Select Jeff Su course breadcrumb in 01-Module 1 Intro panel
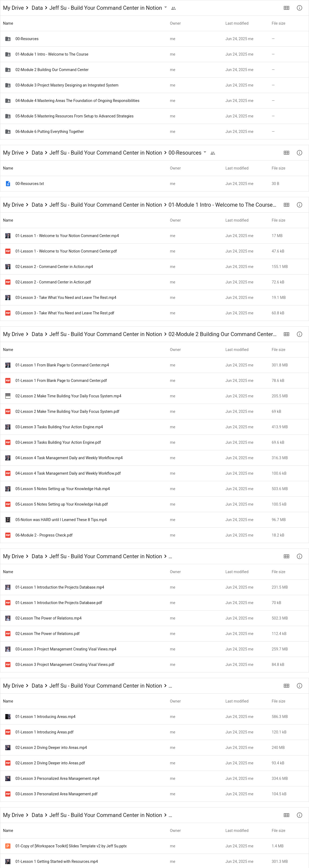The image size is (309, 868). point(106,205)
